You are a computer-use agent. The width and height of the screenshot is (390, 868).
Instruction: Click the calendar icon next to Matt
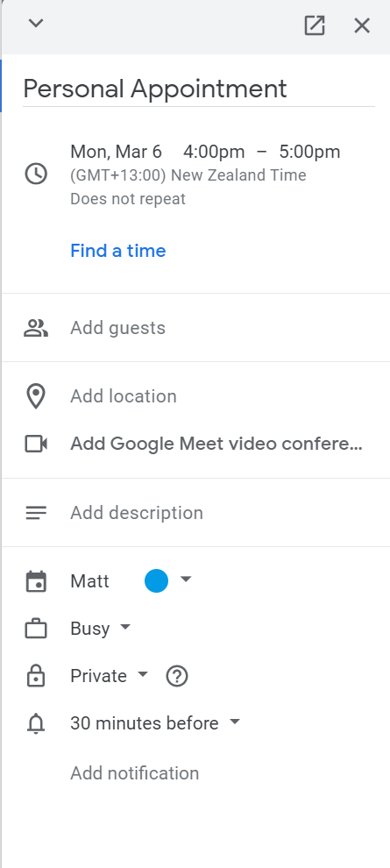point(36,581)
